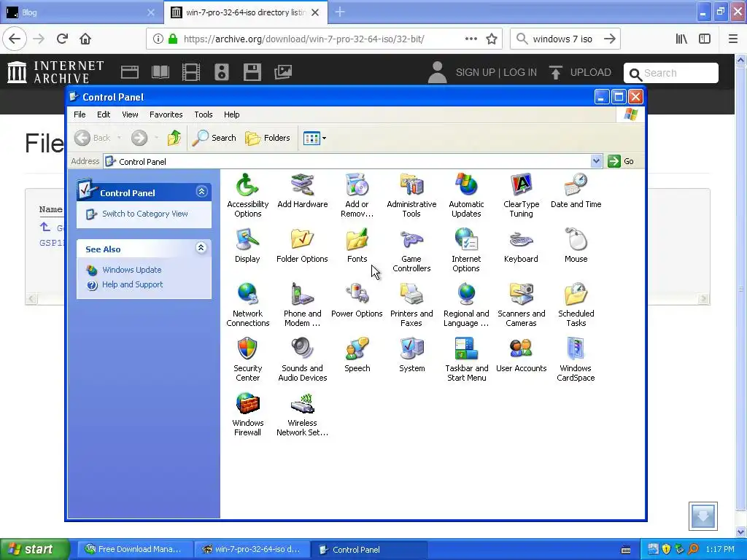Open Internet Options icon

(466, 250)
